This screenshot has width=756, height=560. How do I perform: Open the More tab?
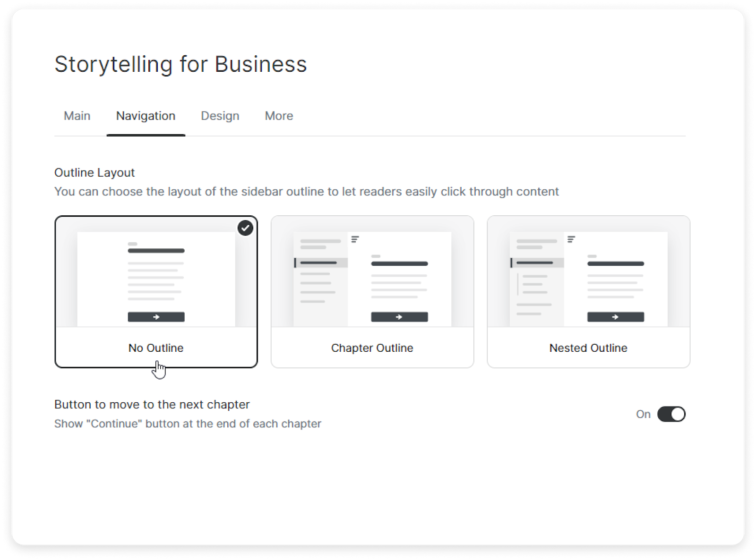click(x=279, y=116)
